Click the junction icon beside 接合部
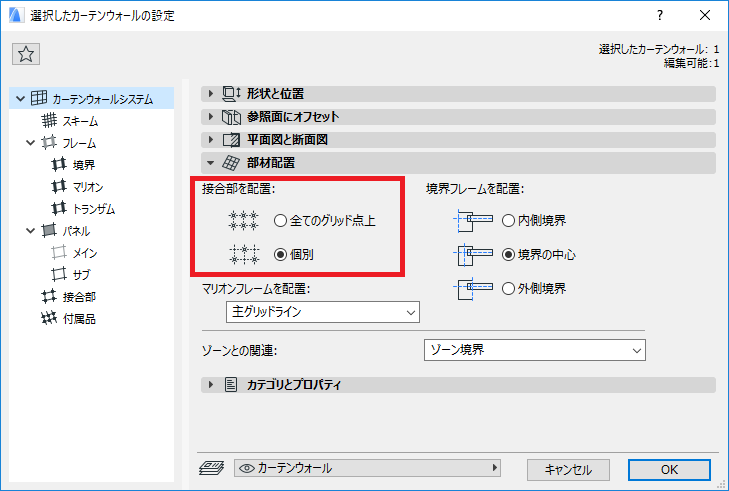 pyautogui.click(x=49, y=296)
